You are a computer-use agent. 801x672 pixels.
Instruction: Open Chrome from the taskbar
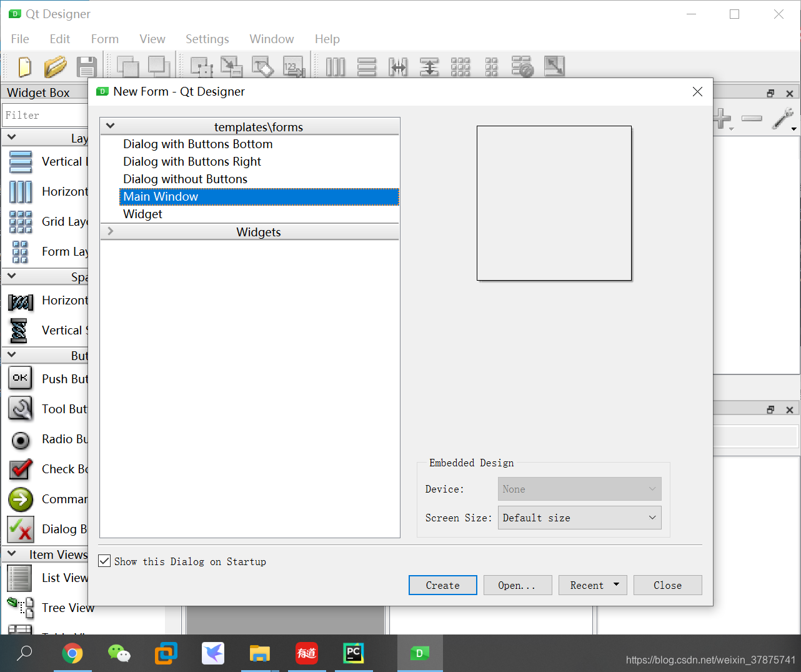(72, 654)
